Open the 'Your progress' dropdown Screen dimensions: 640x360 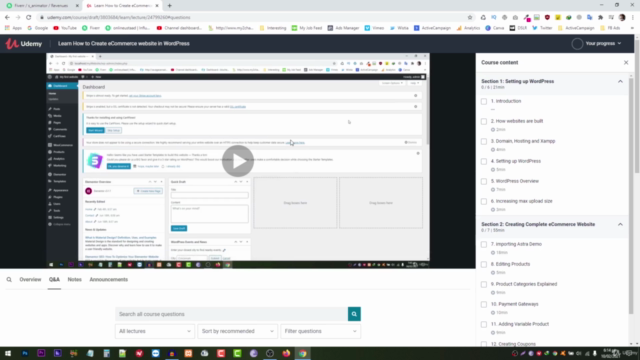tap(603, 43)
